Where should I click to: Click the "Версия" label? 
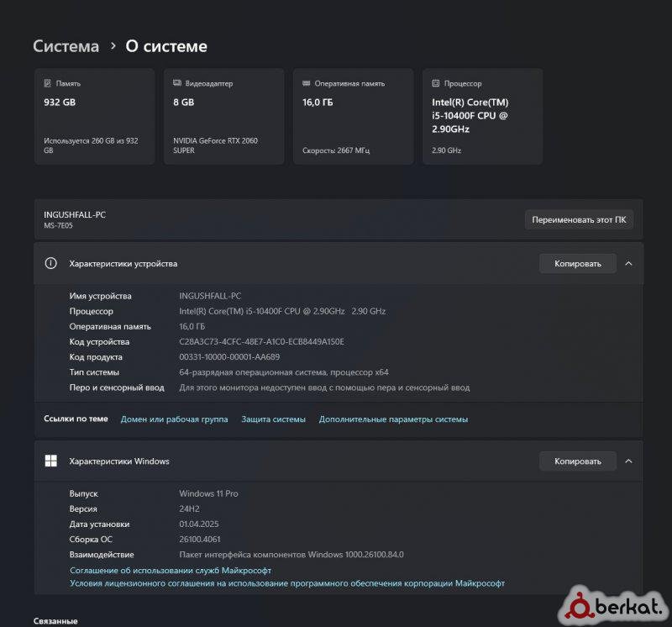(83, 509)
